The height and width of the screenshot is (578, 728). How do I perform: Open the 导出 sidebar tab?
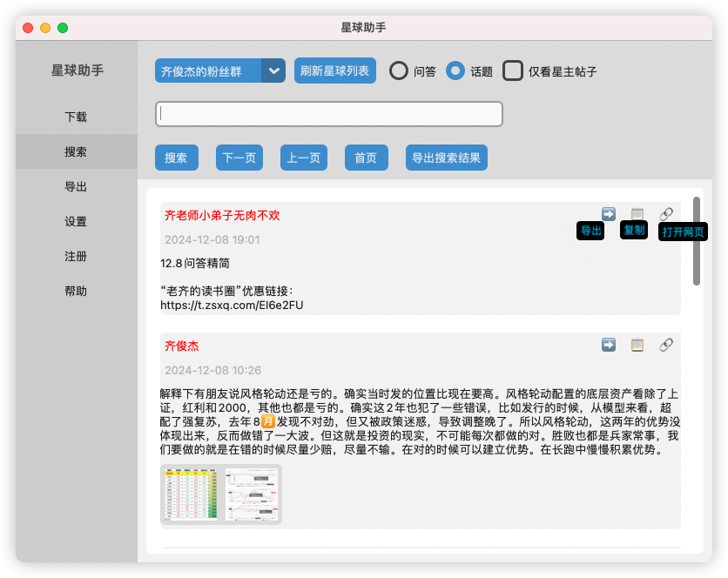coord(76,186)
